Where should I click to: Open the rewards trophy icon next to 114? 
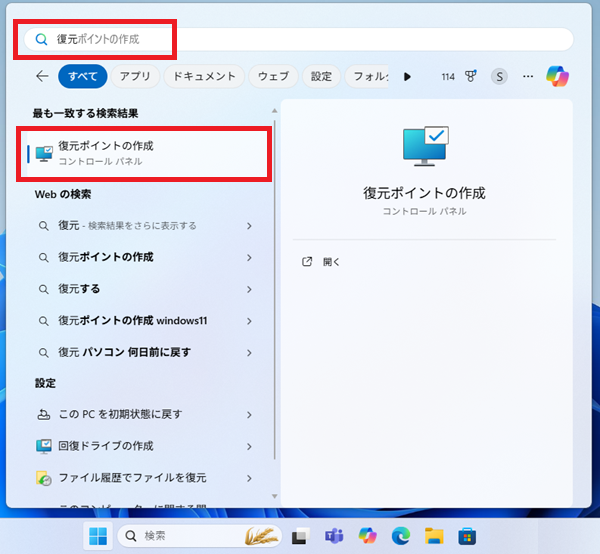[471, 77]
